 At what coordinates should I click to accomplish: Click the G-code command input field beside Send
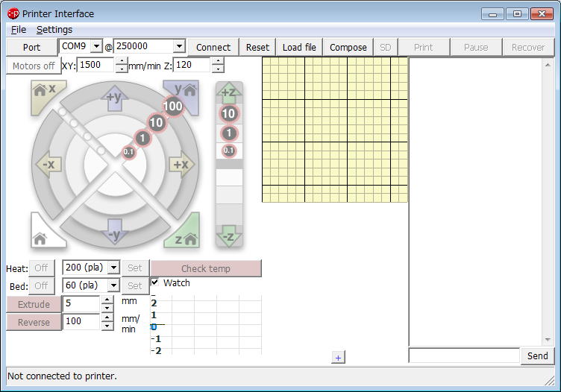(465, 355)
